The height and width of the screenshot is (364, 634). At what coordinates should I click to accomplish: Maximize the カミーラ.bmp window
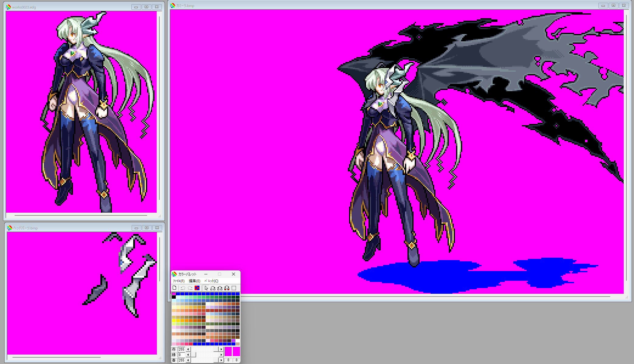coord(613,5)
